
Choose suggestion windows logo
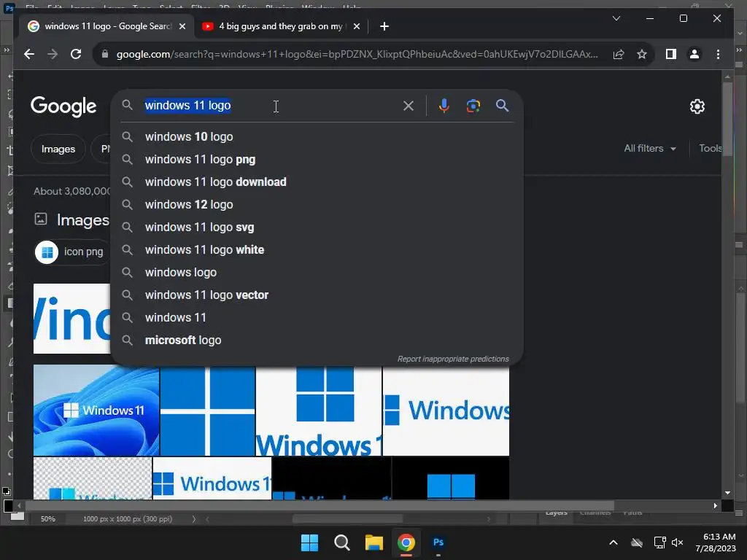317,273
